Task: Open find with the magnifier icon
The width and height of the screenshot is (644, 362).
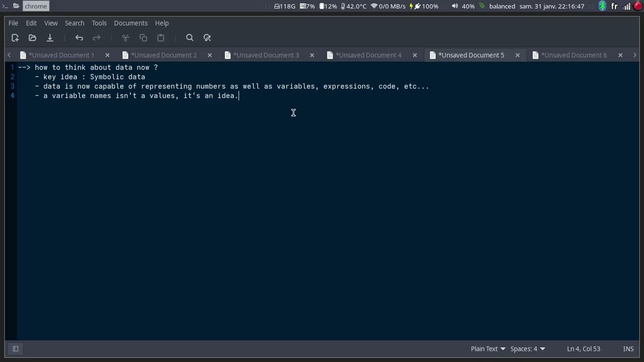Action: 190,38
